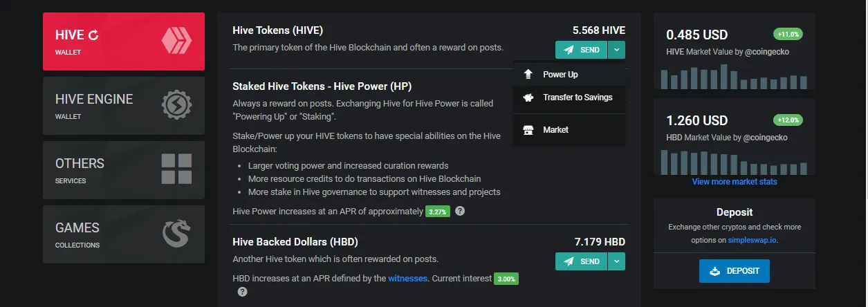Send HIVE tokens with the SEND button
This screenshot has width=868, height=307.
click(x=581, y=50)
